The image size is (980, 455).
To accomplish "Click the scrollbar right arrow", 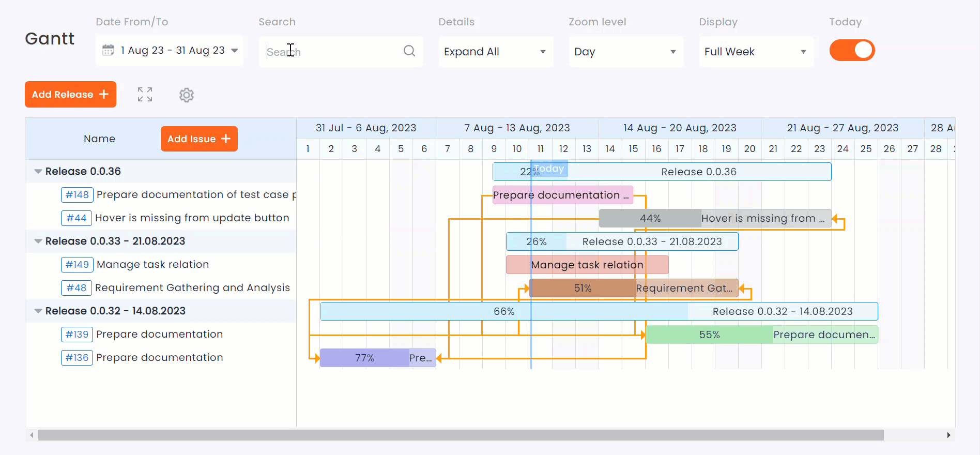I will (x=948, y=435).
